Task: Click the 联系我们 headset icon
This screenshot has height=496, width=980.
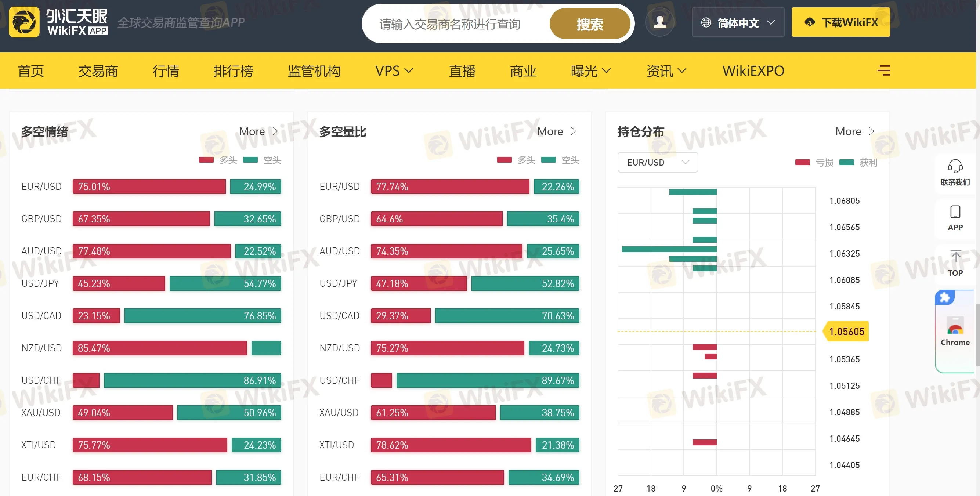Action: point(955,167)
